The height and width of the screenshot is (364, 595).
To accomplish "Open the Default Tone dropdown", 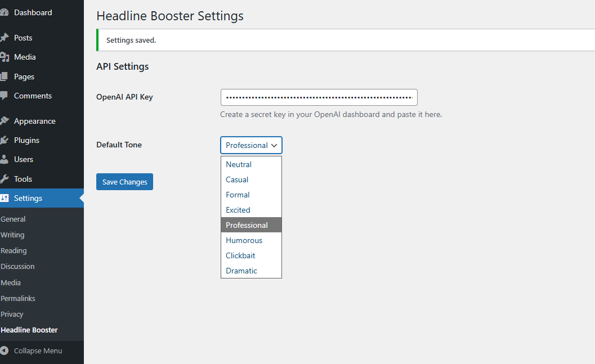I will point(251,145).
